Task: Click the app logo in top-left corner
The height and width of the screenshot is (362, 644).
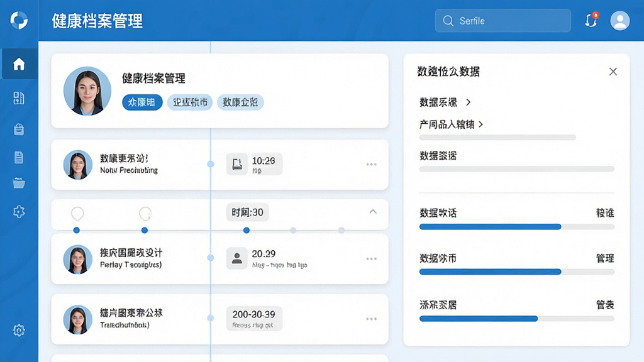Action: (19, 20)
